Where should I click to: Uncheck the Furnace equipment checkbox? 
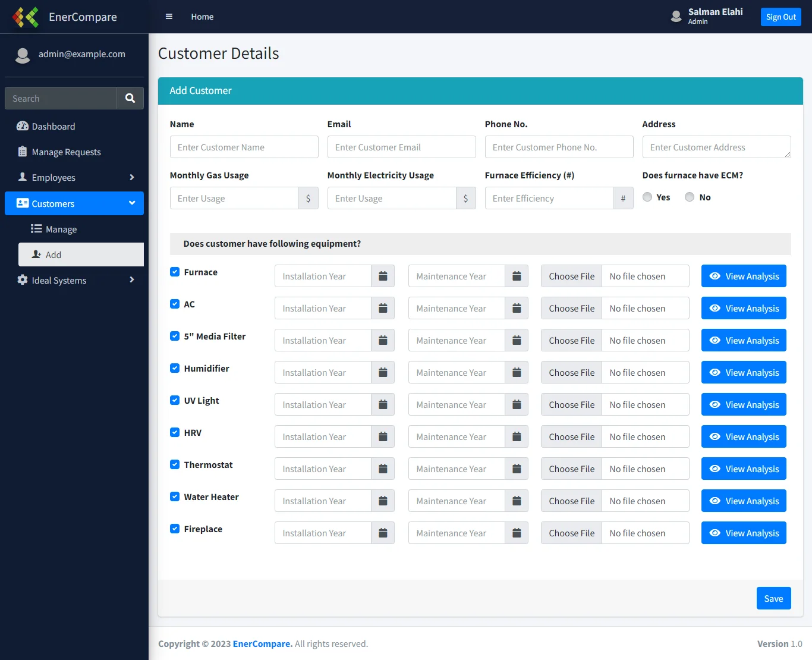[x=175, y=272]
